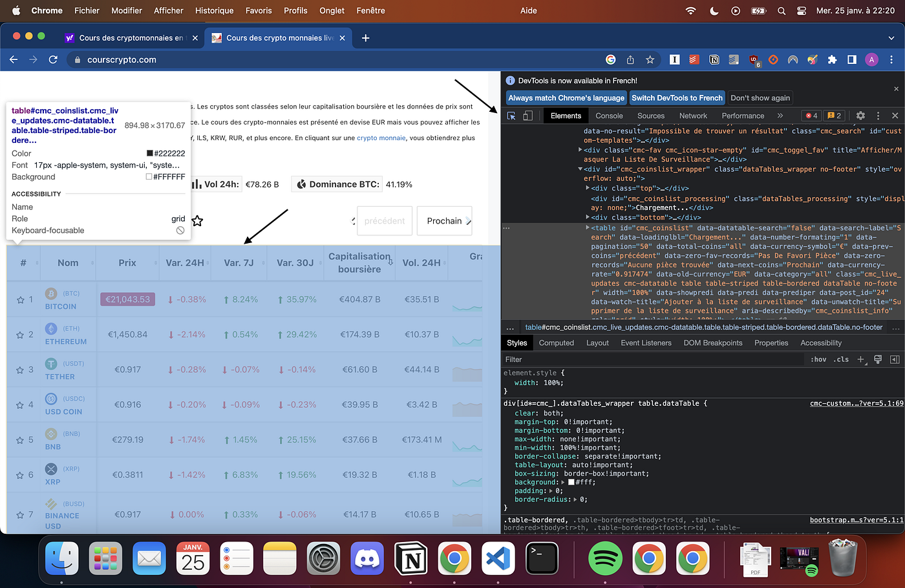
Task: Click the uBlock extension icon with badge 6
Action: click(754, 60)
